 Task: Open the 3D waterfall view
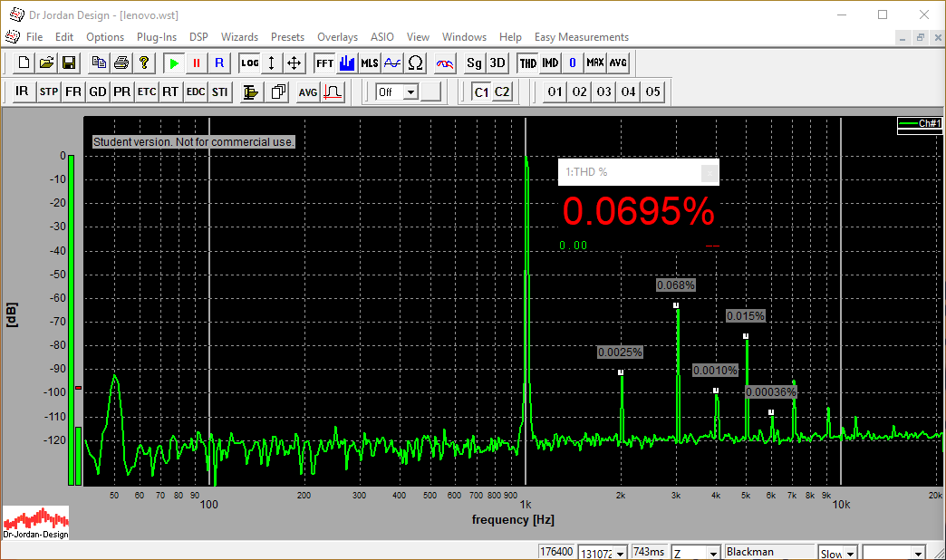(x=497, y=63)
